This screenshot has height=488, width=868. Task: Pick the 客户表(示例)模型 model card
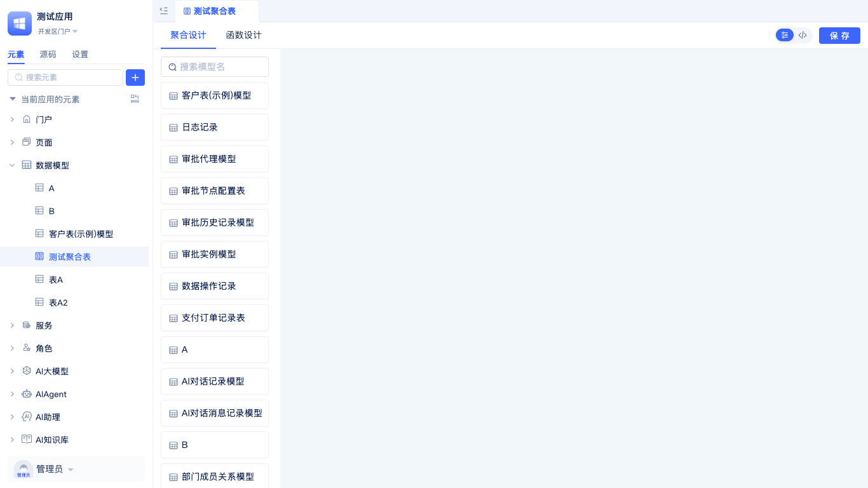(x=215, y=95)
